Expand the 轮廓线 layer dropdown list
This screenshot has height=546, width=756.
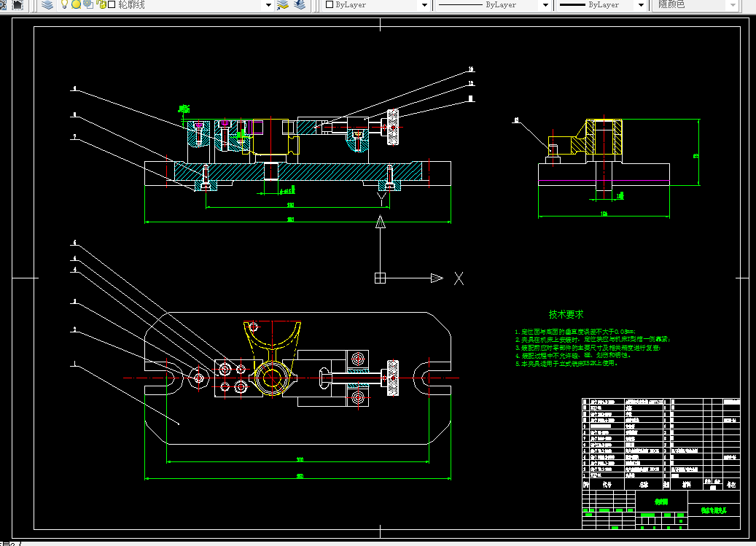tap(268, 5)
